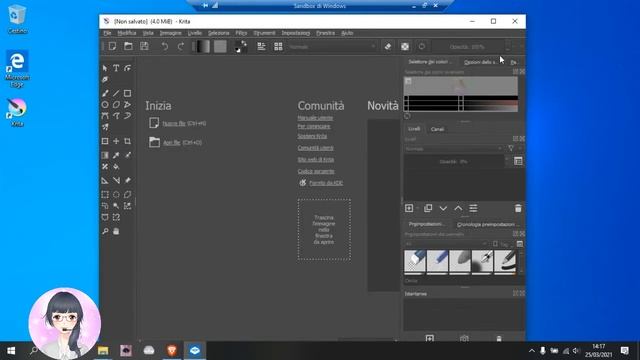Click the Redo arrow in toolbar
Viewport: 640px width, 360px height.
(181, 47)
